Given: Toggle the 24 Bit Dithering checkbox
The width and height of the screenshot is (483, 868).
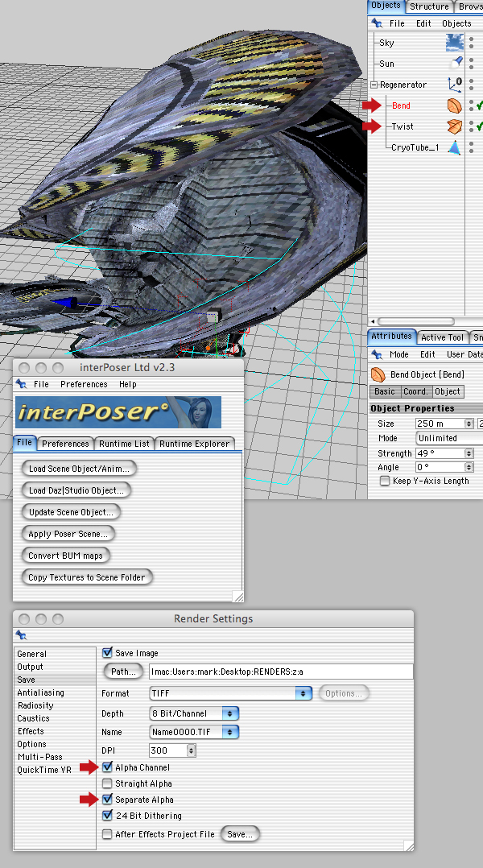Looking at the screenshot, I should point(107,816).
